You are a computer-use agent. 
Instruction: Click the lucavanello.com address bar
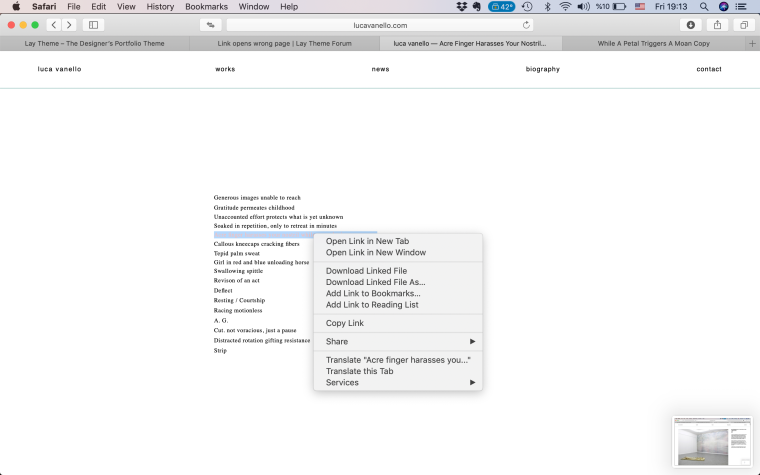coord(380,25)
